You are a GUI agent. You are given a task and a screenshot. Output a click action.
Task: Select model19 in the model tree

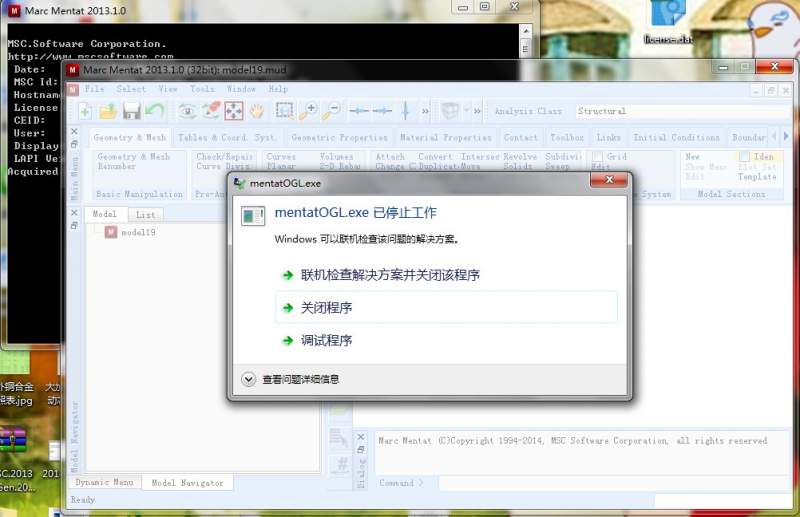coord(138,232)
